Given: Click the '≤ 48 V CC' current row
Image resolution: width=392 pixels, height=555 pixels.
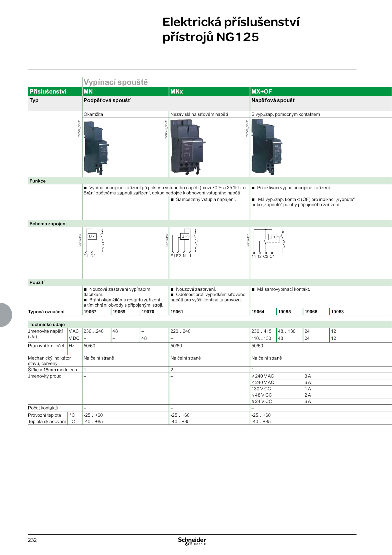Looking at the screenshot, I should click(321, 395).
